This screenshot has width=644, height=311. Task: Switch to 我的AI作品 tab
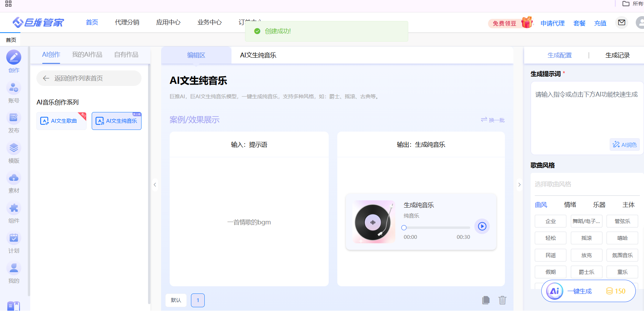87,55
